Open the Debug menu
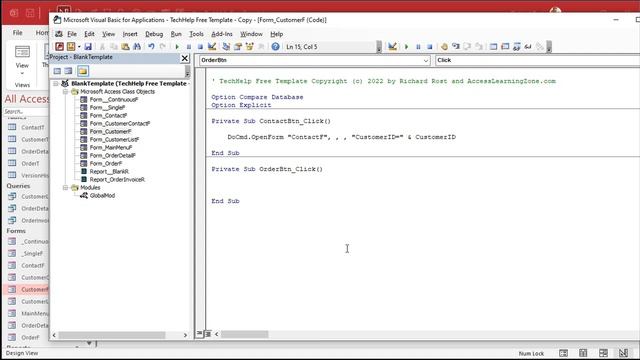 [x=154, y=34]
